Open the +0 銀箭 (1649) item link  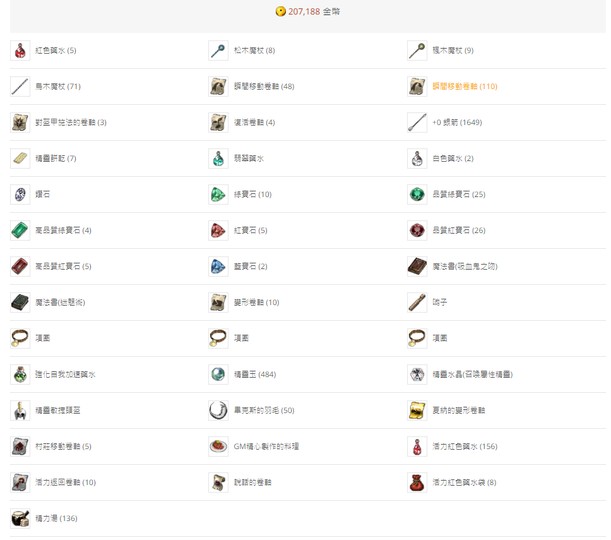click(457, 123)
